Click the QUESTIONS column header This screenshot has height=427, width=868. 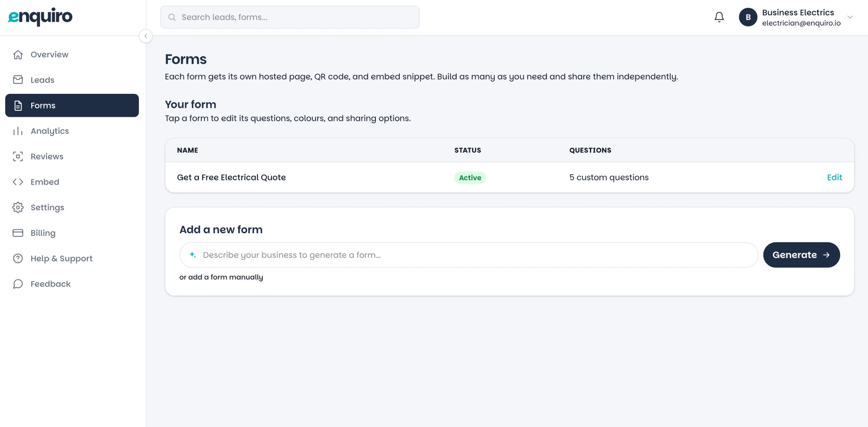(x=590, y=150)
